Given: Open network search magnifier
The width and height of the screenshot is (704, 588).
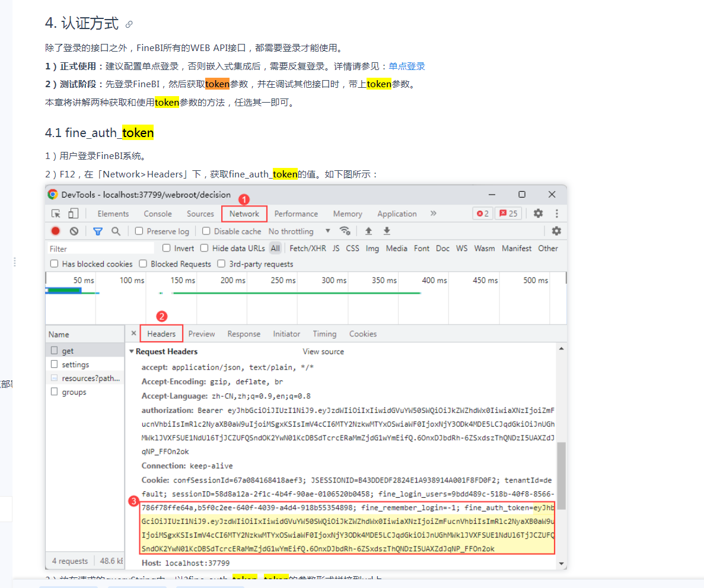Looking at the screenshot, I should tap(116, 231).
